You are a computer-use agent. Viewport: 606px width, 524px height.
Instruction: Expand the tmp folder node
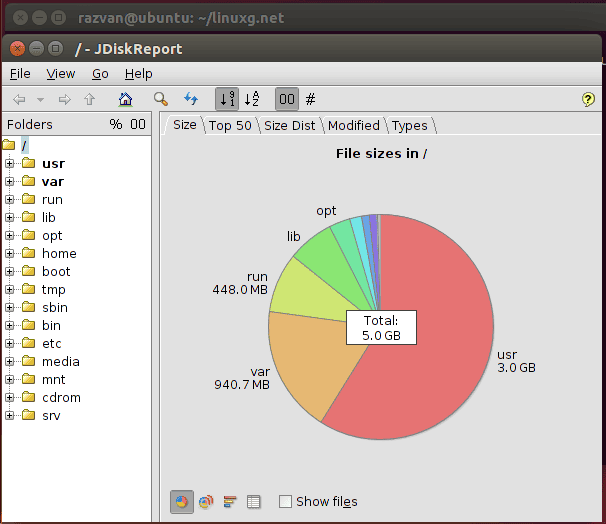(x=10, y=289)
